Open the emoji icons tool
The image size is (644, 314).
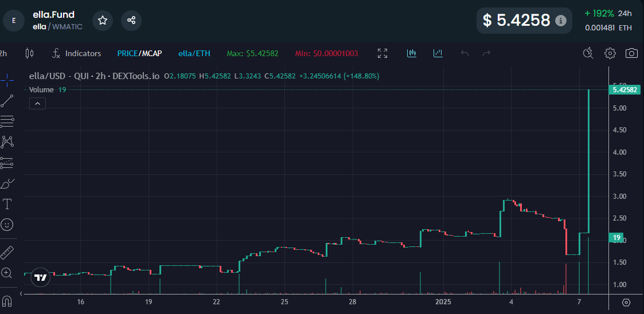click(x=7, y=225)
